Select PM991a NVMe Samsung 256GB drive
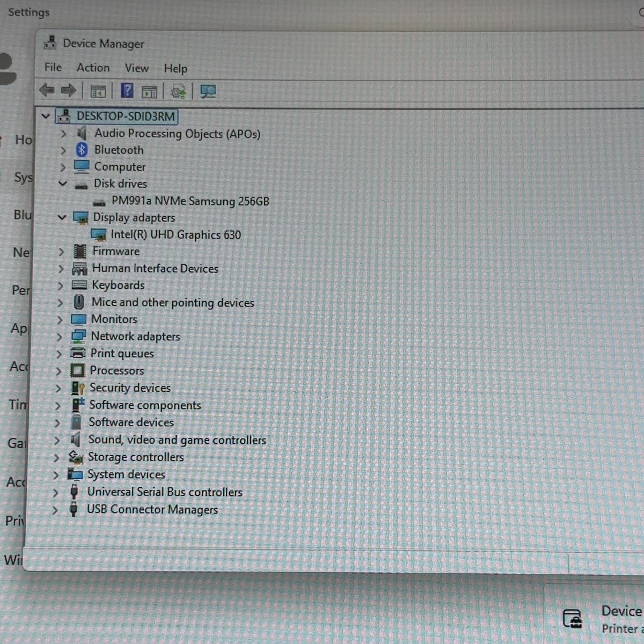Image resolution: width=644 pixels, height=644 pixels. pyautogui.click(x=191, y=201)
